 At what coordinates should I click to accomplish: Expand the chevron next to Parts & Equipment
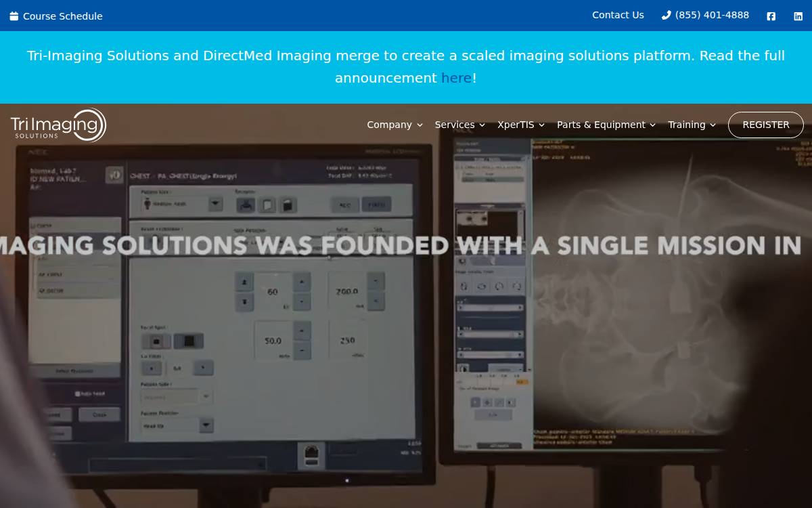(x=652, y=125)
